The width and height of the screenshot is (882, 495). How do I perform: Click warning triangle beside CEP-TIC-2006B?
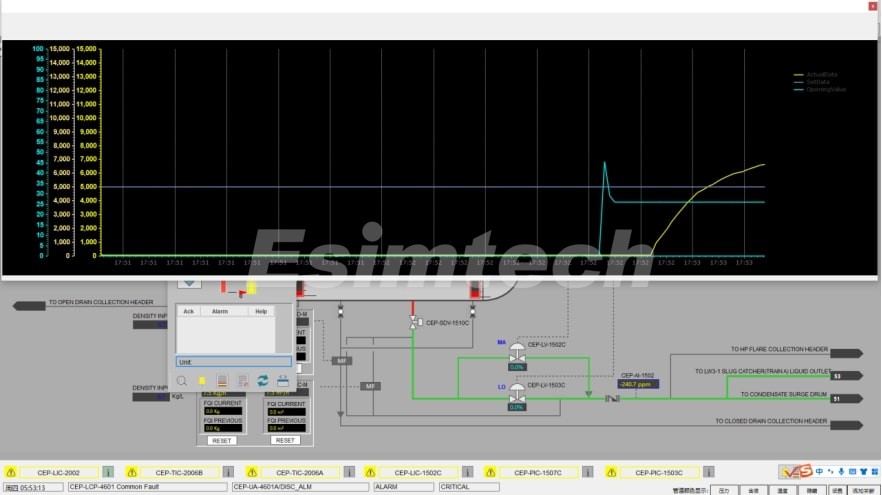pos(132,472)
